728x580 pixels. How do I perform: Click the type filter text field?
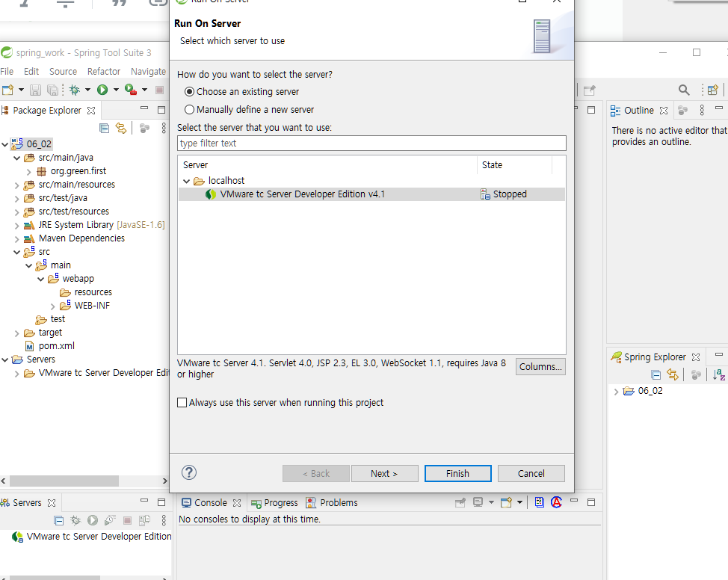coord(371,143)
